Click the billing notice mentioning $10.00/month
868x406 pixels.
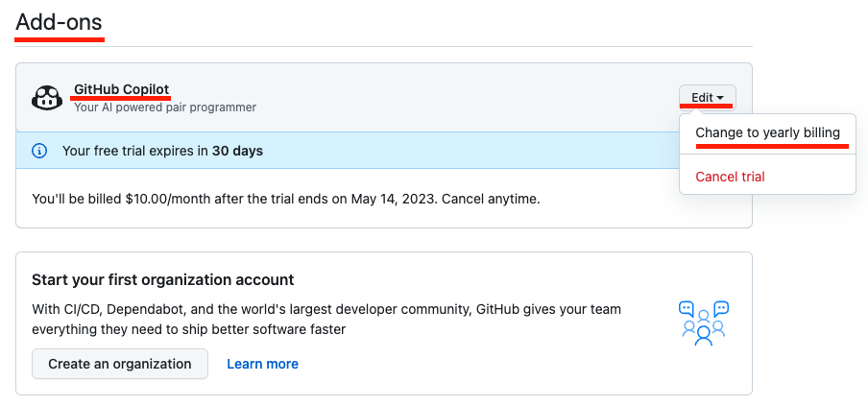285,199
